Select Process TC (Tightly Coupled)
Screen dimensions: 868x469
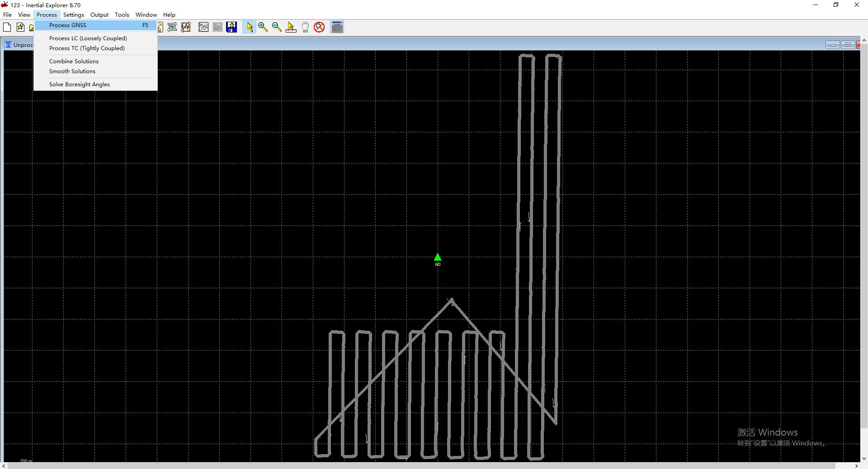[87, 48]
